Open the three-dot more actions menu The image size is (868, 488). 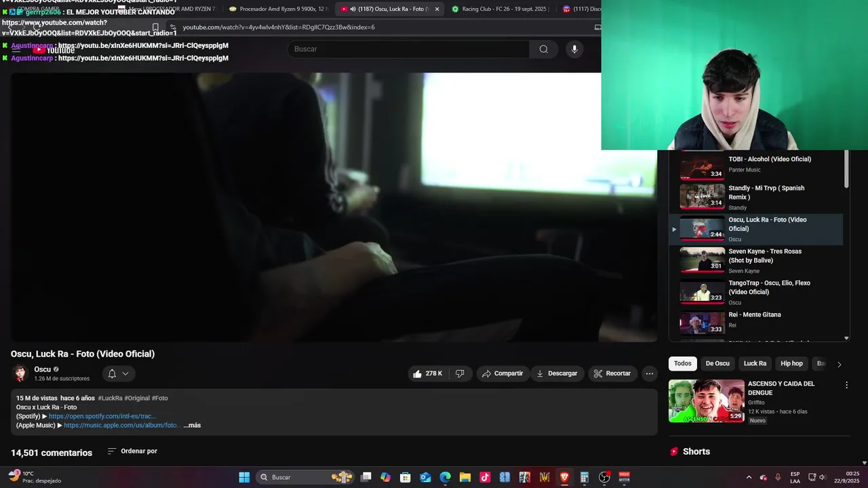coord(649,373)
